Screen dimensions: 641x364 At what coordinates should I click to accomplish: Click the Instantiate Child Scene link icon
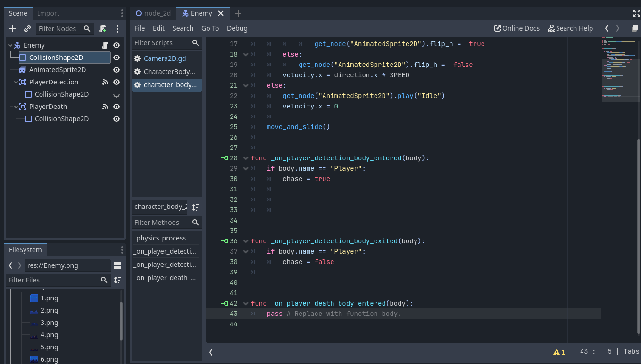tap(27, 29)
